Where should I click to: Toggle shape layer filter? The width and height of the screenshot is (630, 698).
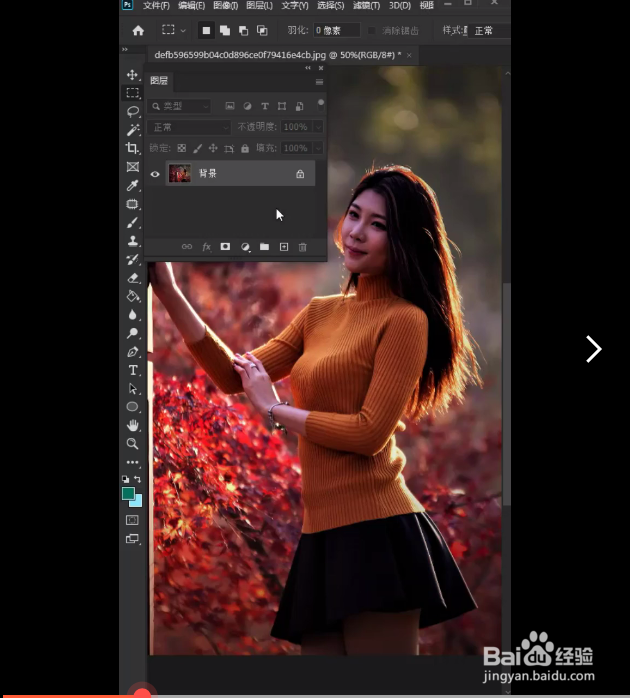click(x=282, y=106)
